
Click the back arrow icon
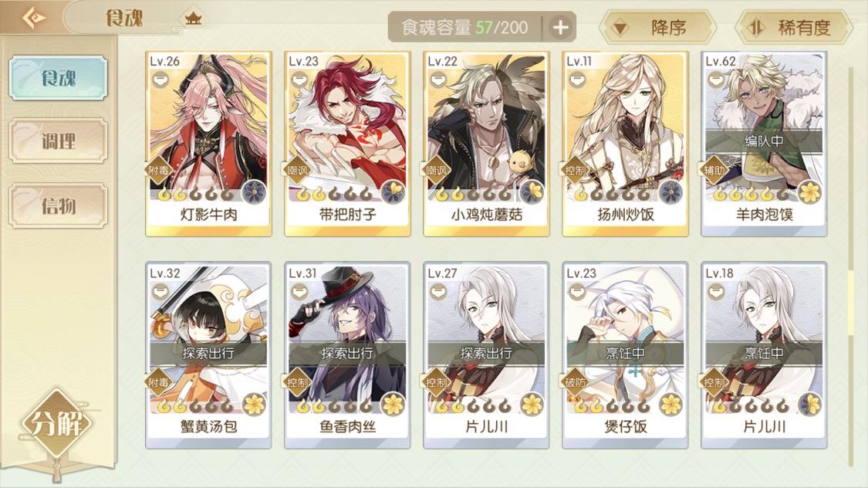(x=33, y=18)
